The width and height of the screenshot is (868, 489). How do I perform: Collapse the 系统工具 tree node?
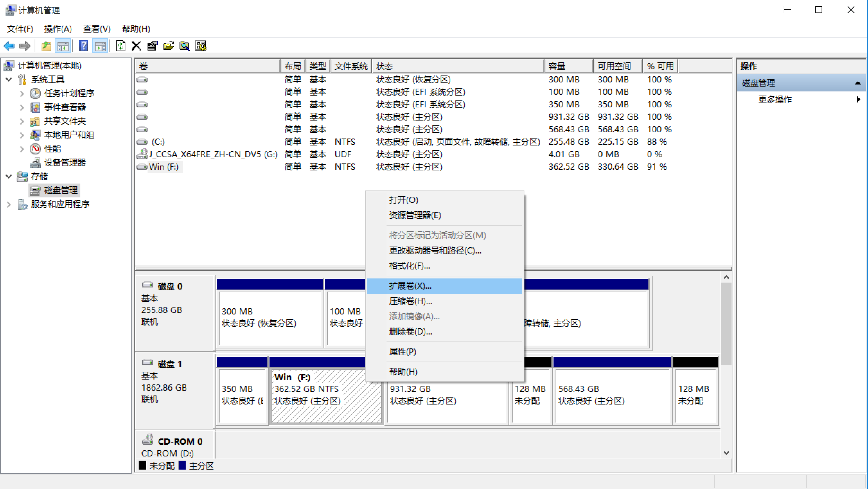click(x=9, y=79)
